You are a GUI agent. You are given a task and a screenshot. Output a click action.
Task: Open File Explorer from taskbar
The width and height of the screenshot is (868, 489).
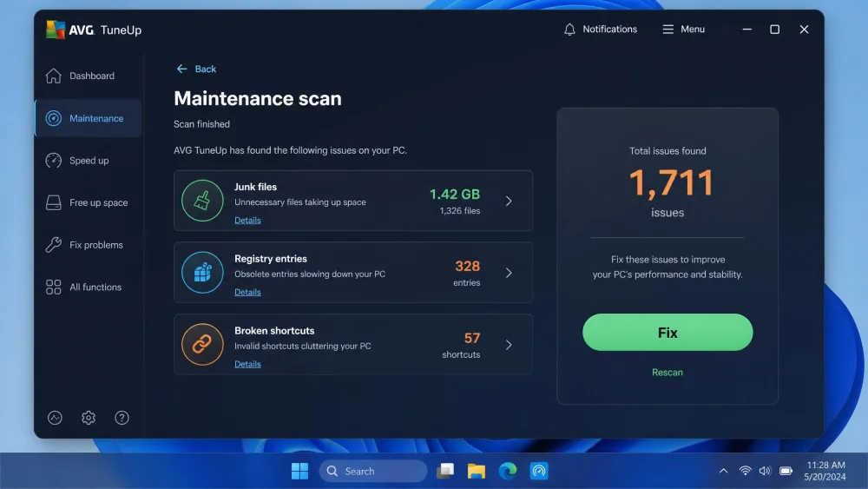(476, 472)
